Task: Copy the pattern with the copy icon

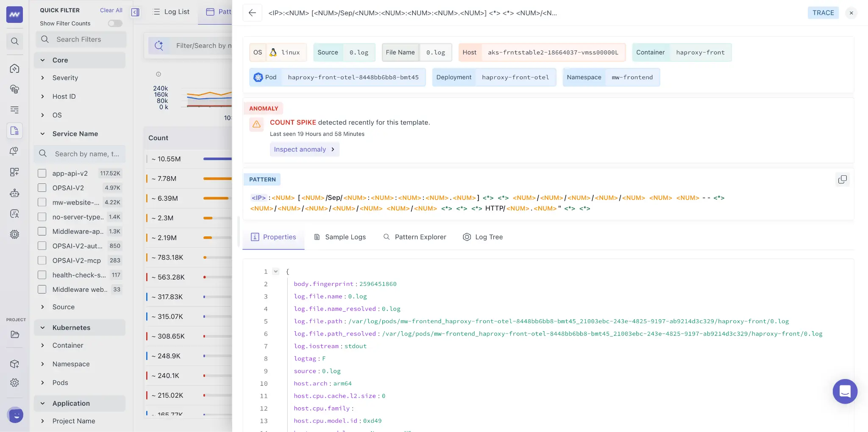Action: click(x=842, y=180)
